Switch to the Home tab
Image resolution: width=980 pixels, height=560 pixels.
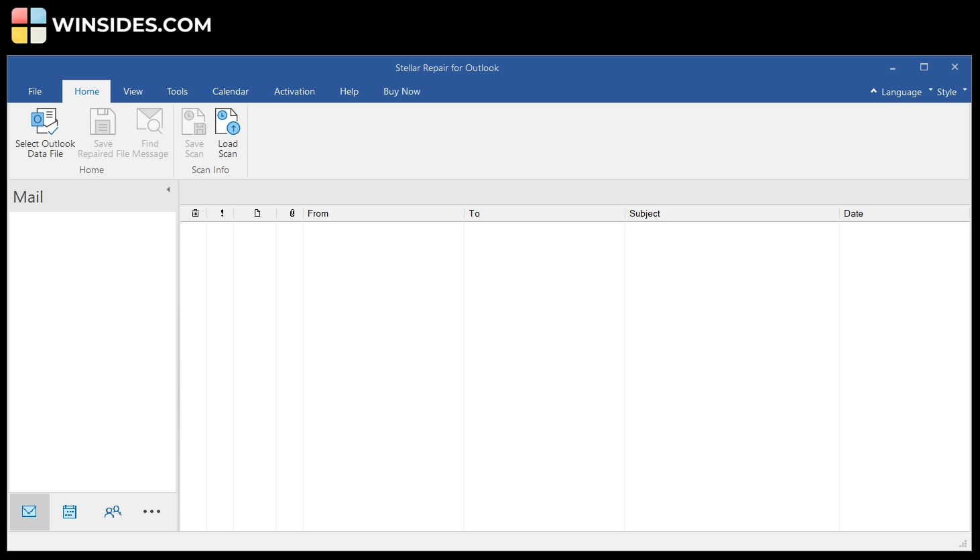point(86,91)
